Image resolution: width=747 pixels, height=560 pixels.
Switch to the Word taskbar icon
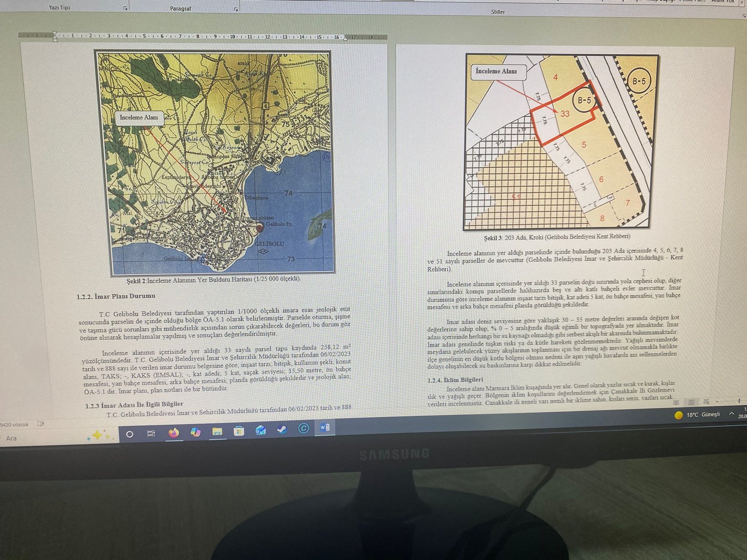click(x=325, y=427)
